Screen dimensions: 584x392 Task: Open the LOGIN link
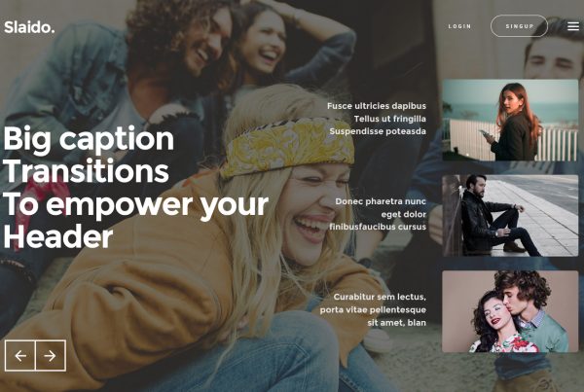click(x=460, y=26)
